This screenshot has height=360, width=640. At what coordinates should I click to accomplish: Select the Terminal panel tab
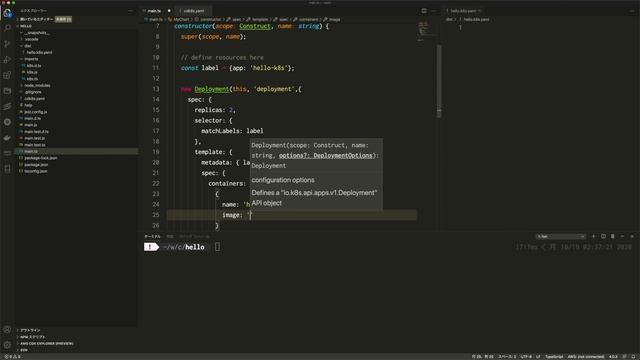click(x=152, y=236)
